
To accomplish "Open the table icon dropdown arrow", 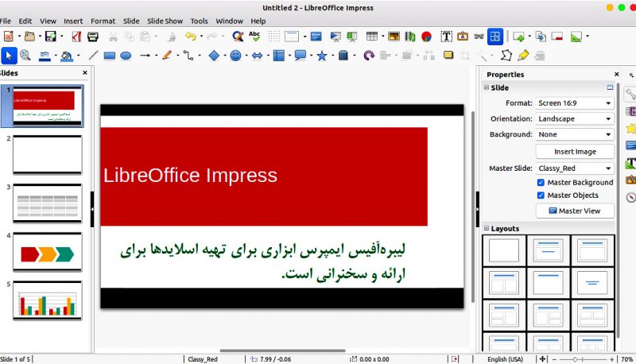I will coord(382,37).
